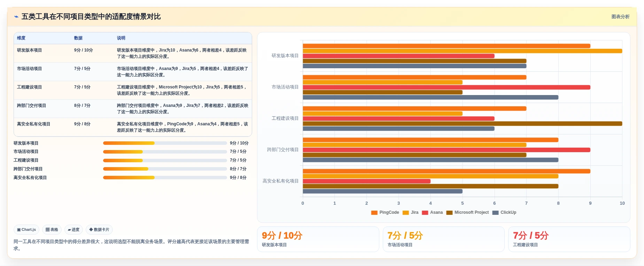Click Asana bar in 高安全私有化项目 group
This screenshot has width=644, height=266.
(366, 181)
